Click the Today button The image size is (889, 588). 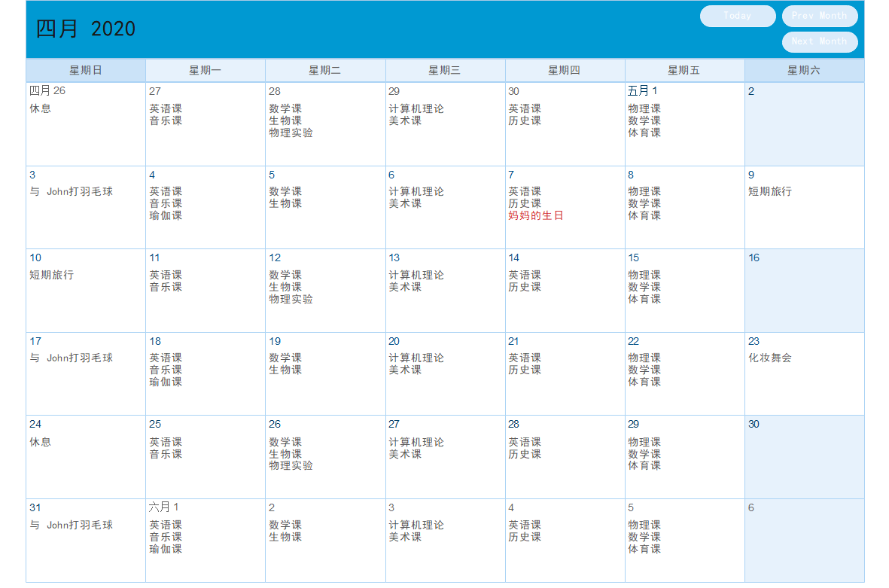coord(737,16)
